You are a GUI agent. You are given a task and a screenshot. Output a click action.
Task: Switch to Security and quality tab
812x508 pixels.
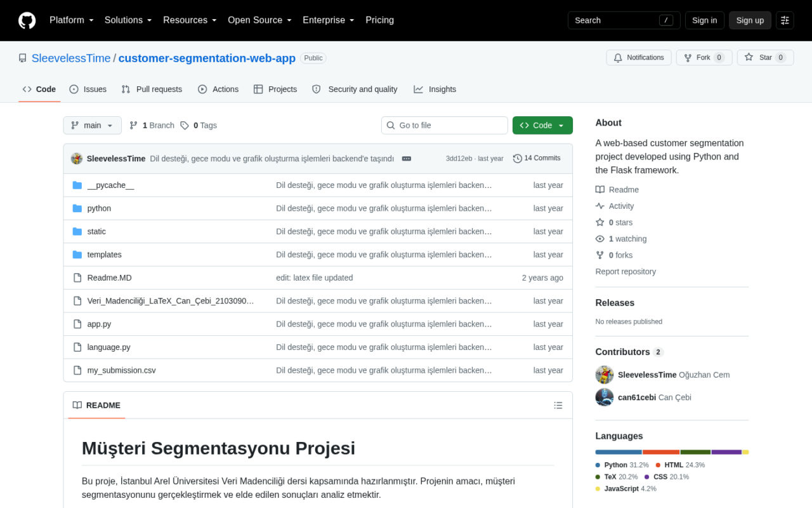point(355,90)
